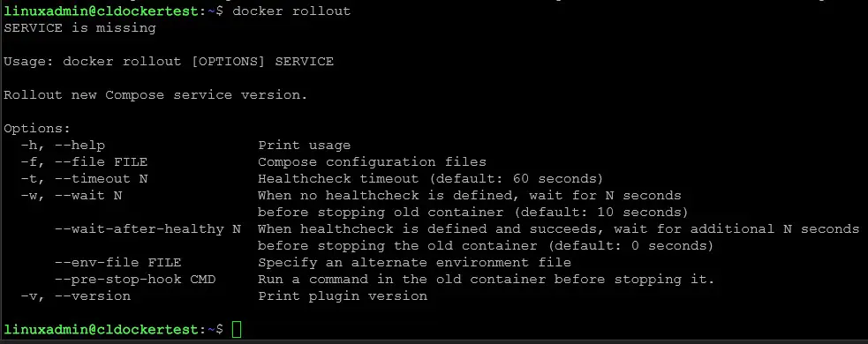The height and width of the screenshot is (344, 868).
Task: Click 'Compose configuration files' description text
Action: pos(372,162)
